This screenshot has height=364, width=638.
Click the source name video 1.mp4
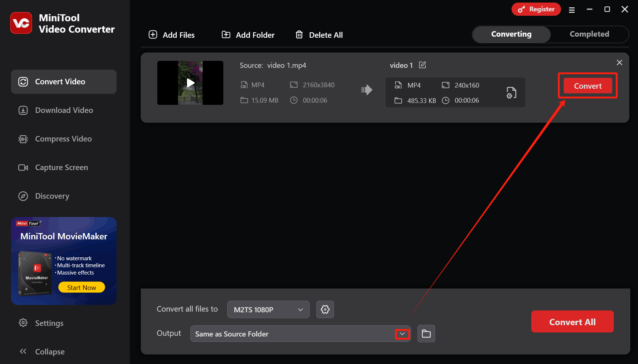click(287, 65)
